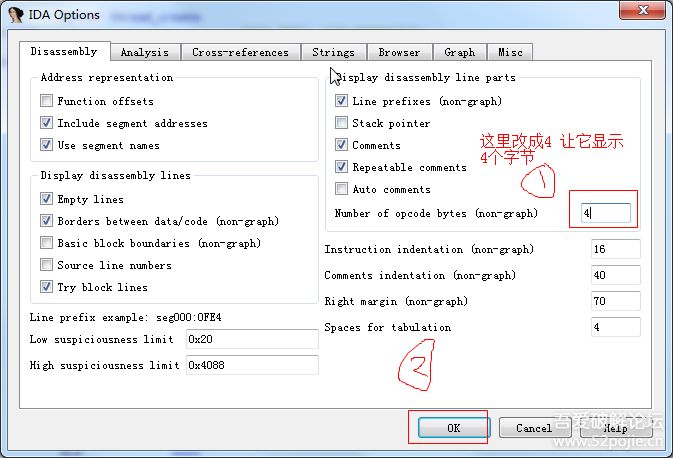Click the 'IDA Options' title text
This screenshot has width=673, height=458.
tap(64, 15)
